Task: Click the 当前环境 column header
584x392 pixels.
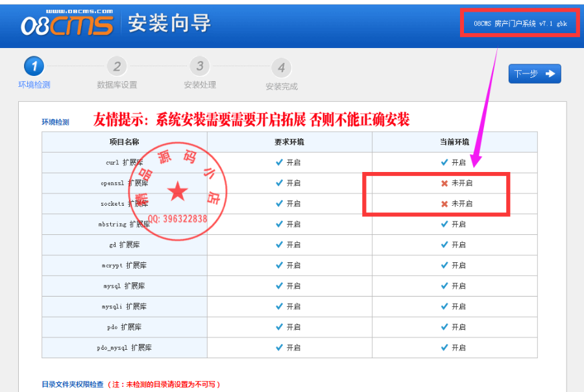Action: tap(454, 142)
